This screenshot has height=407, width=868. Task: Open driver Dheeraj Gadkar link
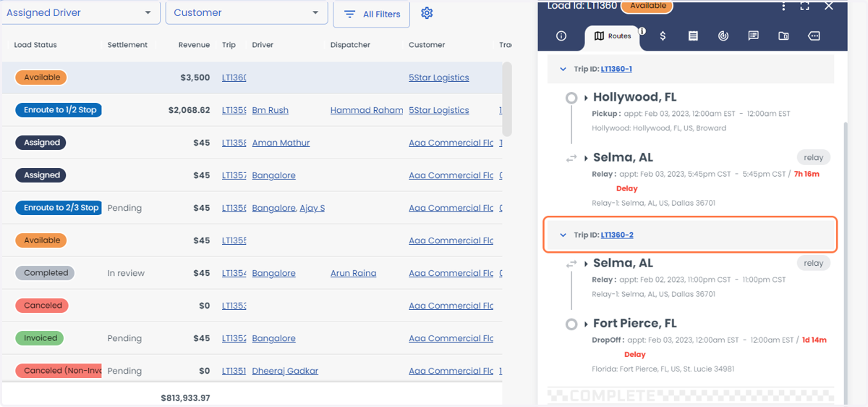tap(285, 372)
